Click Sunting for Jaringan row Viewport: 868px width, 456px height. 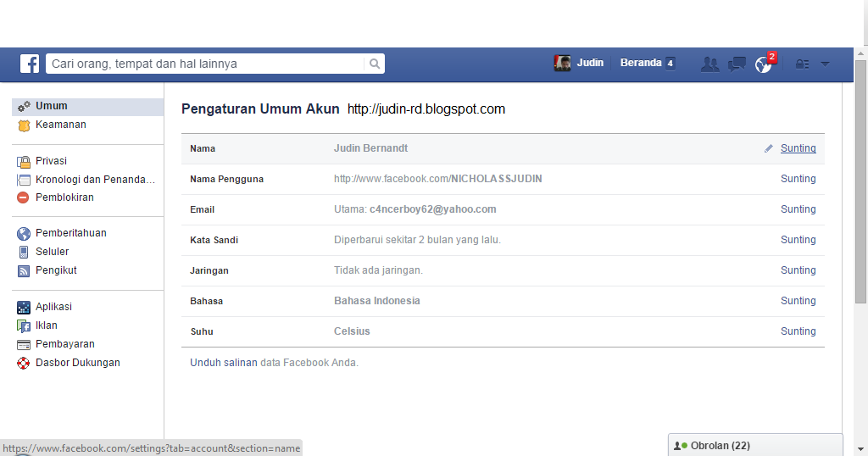798,270
